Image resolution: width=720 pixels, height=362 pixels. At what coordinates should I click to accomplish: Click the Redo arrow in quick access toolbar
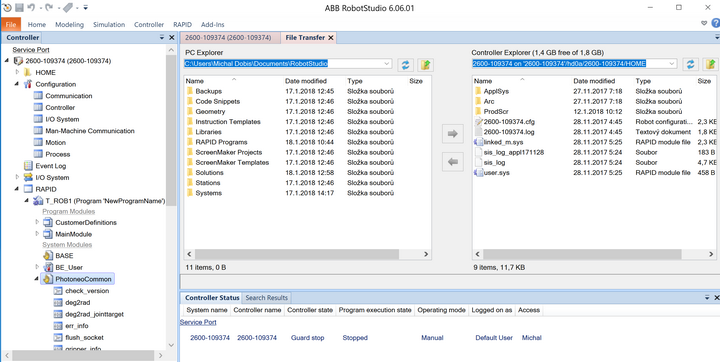(x=49, y=7)
